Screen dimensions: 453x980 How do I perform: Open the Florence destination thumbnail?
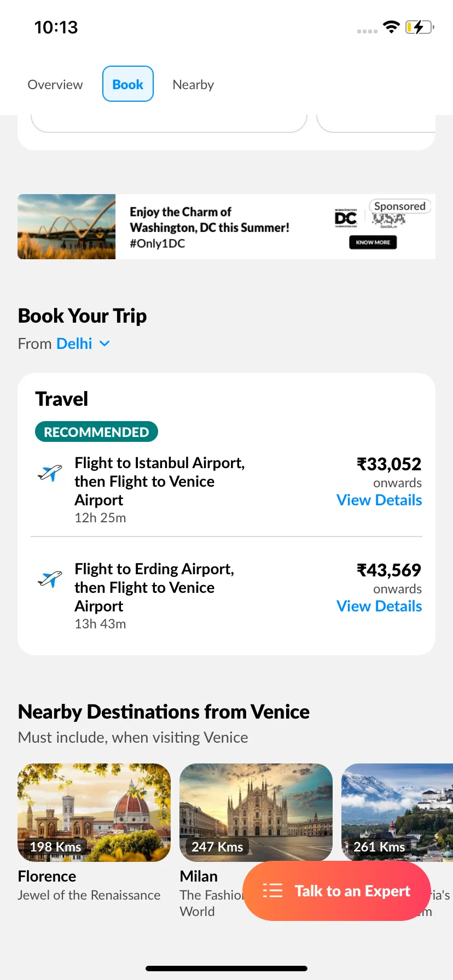click(94, 813)
